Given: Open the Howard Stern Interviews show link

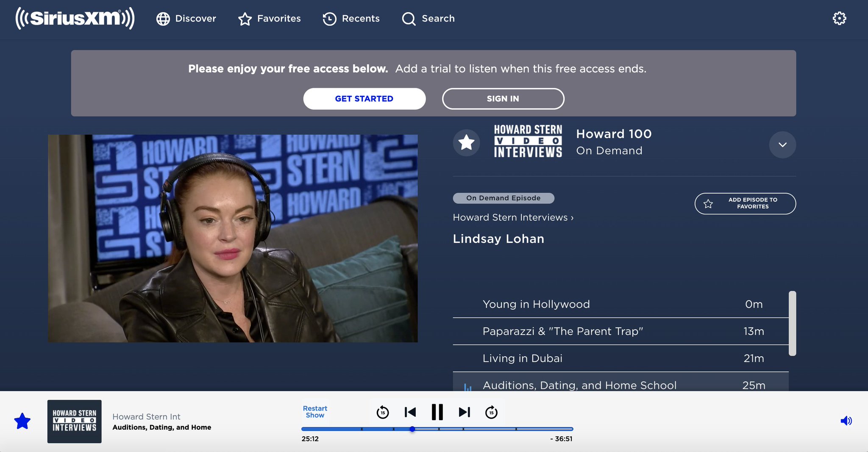Looking at the screenshot, I should coord(513,217).
